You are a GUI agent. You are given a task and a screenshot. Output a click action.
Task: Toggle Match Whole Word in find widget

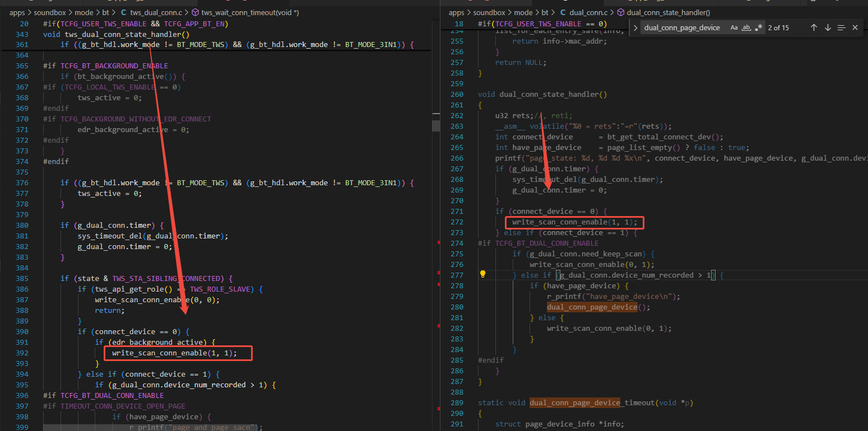tap(746, 27)
